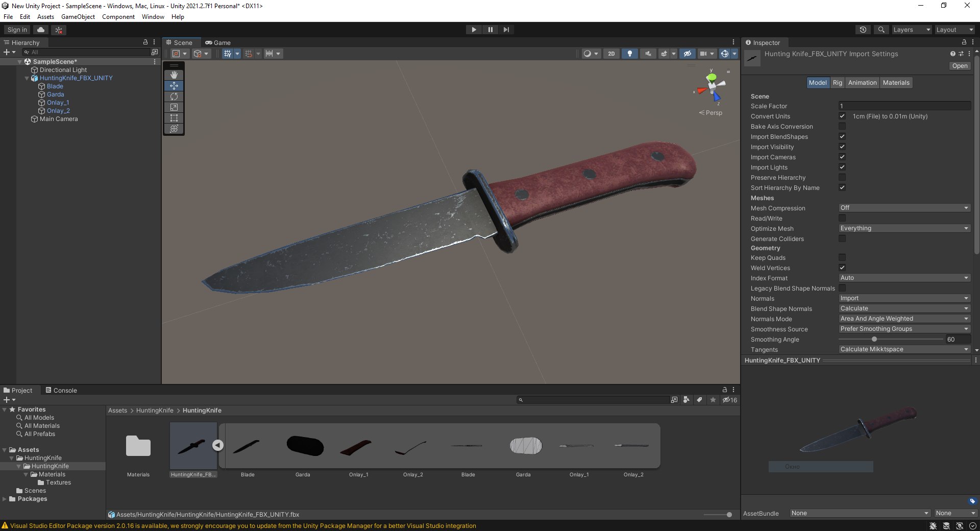Open Undo History icon in toolbar

[863, 30]
